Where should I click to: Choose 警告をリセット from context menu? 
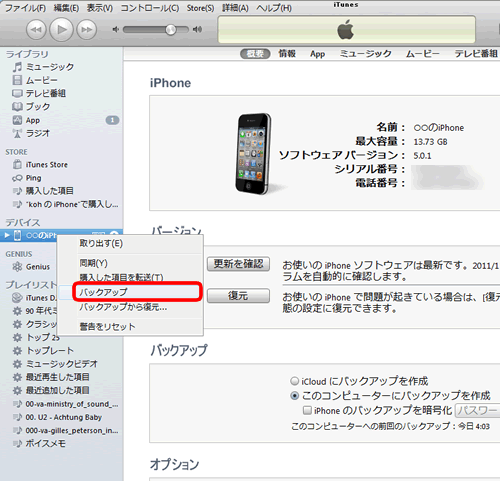point(131,327)
